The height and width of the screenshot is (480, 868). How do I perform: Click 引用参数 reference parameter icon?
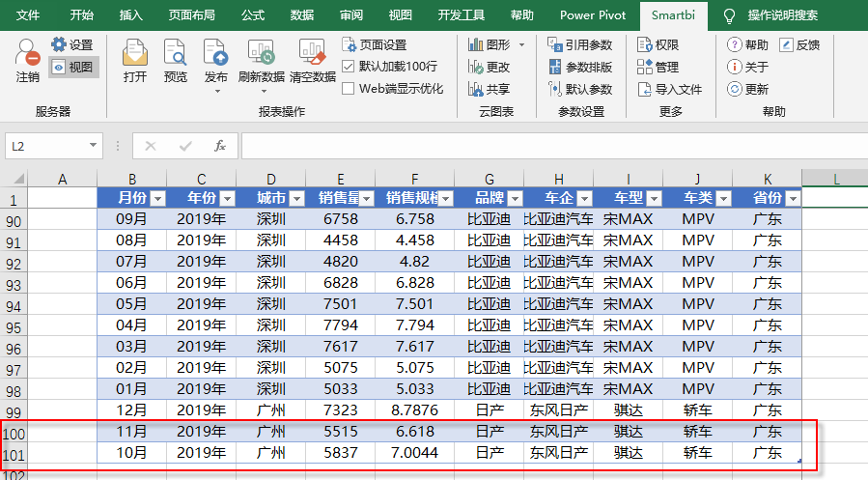[554, 44]
